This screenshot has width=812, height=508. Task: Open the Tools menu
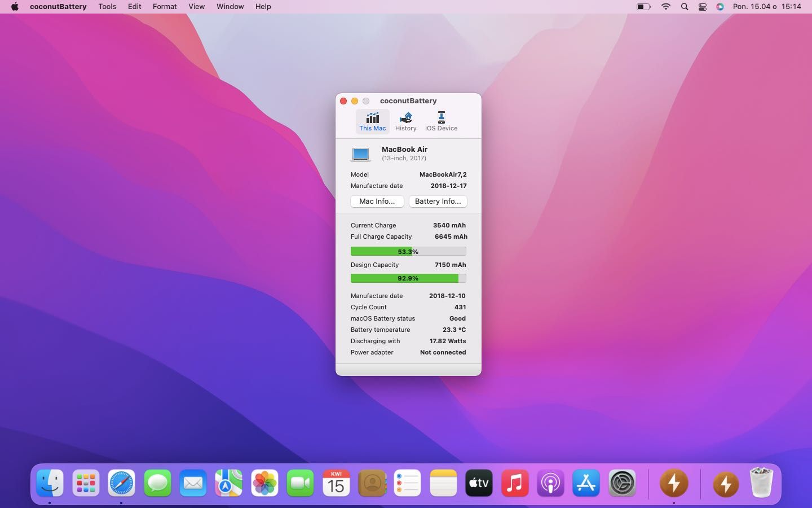coord(107,7)
